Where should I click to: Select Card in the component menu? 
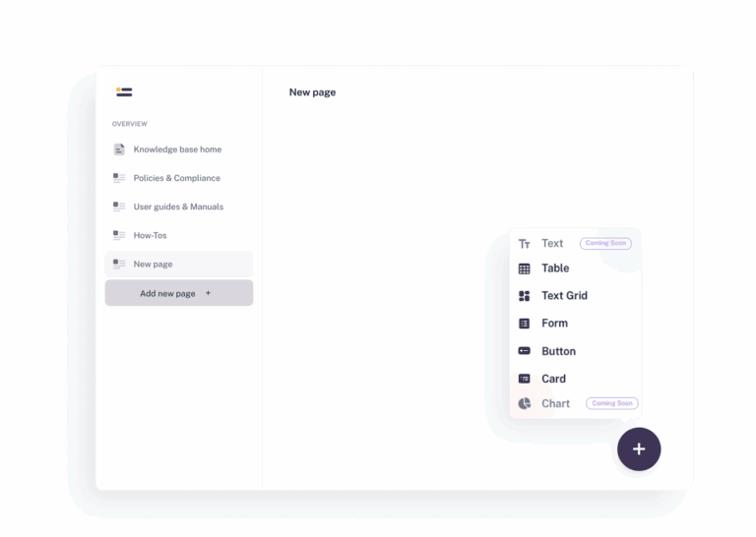[x=553, y=379]
